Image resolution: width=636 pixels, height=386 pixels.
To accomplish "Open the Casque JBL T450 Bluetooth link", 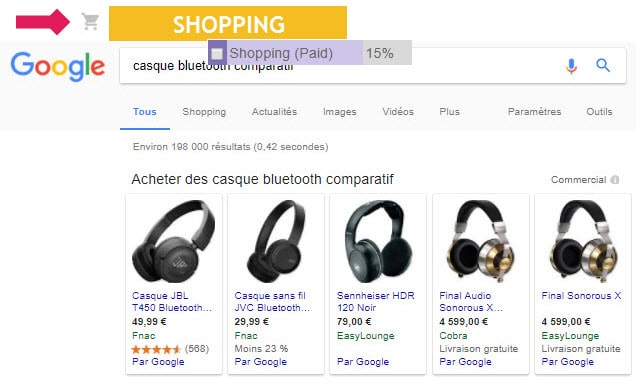I will (x=172, y=302).
